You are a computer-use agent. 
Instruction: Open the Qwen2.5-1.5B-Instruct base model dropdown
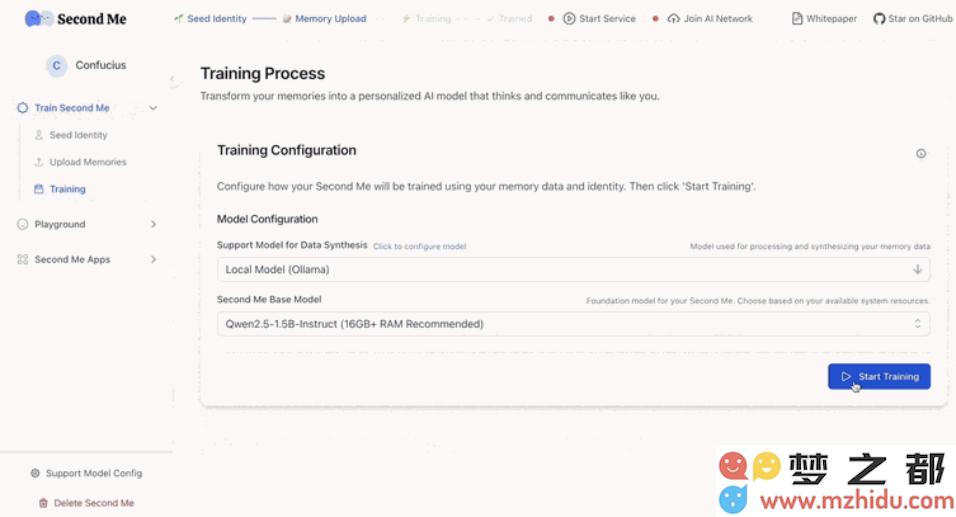tap(573, 324)
